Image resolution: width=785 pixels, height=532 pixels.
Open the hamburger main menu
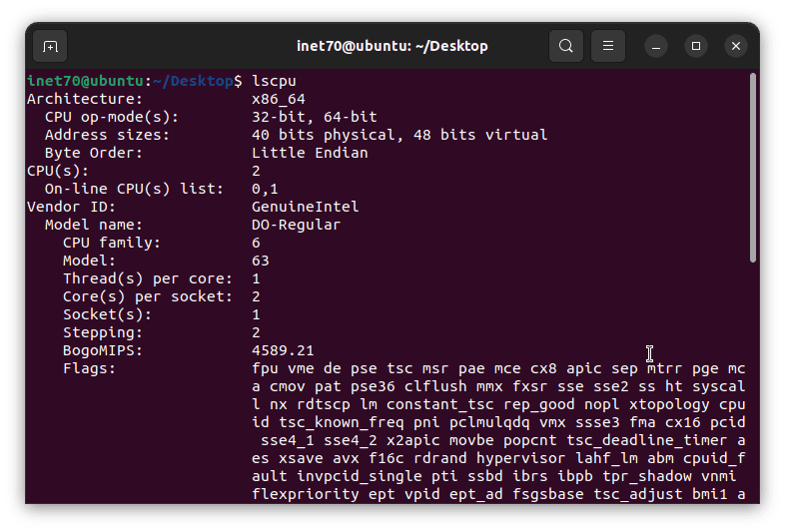[608, 46]
